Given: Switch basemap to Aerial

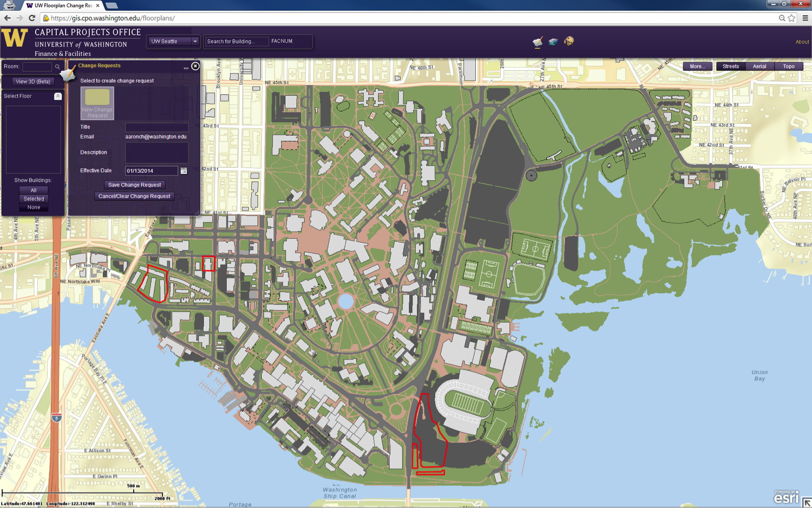Looking at the screenshot, I should click(x=759, y=66).
